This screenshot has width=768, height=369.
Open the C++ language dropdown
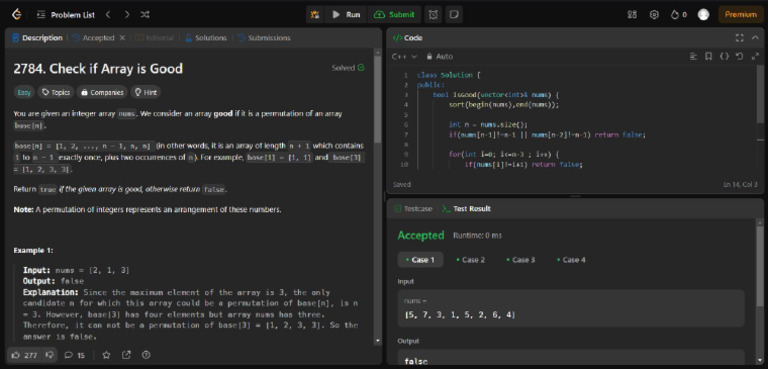pyautogui.click(x=405, y=56)
